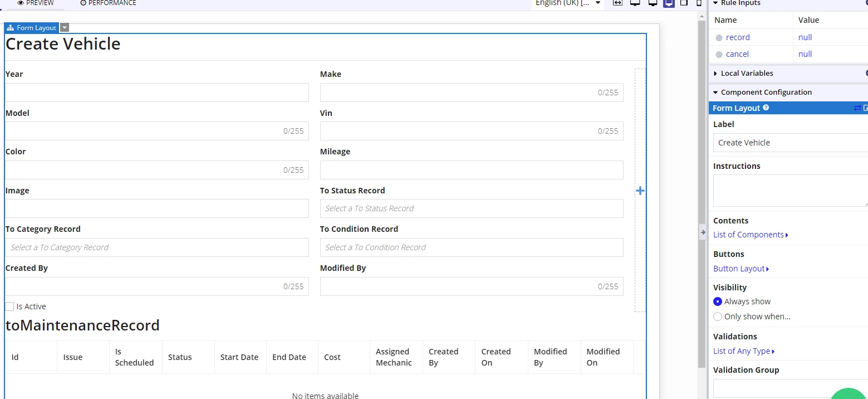
Task: Open the List of Any Type validations link
Action: point(744,351)
